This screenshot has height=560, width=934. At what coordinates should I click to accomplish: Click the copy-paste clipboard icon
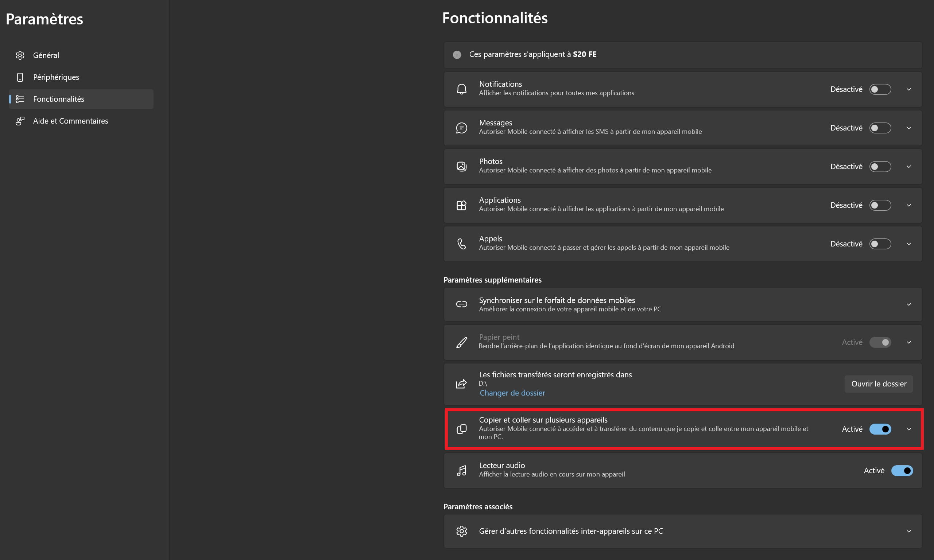tap(461, 429)
